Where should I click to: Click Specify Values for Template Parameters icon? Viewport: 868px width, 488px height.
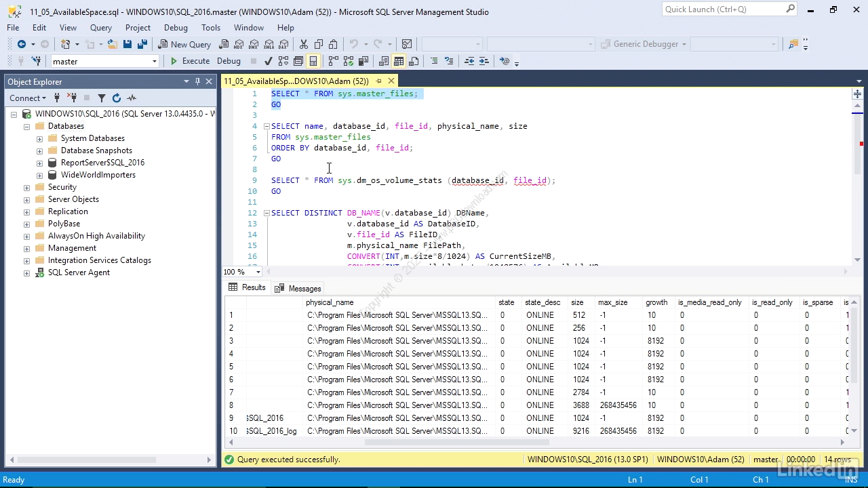[x=504, y=61]
